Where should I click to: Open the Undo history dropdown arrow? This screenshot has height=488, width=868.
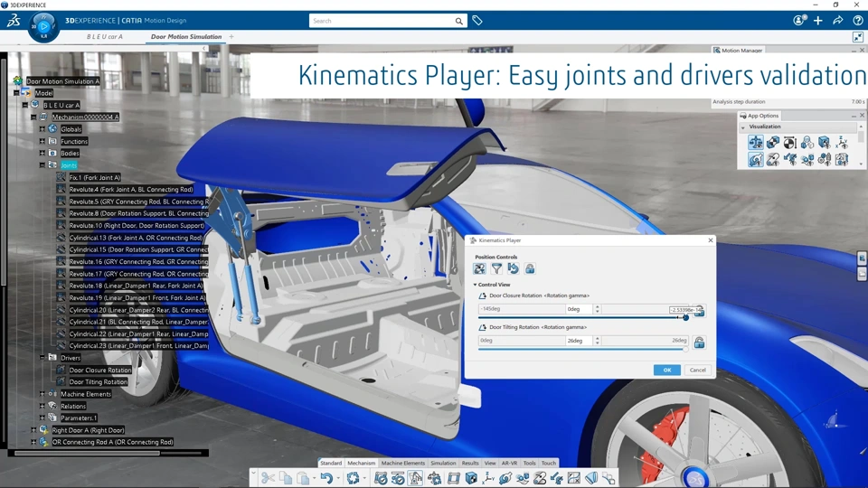(337, 479)
